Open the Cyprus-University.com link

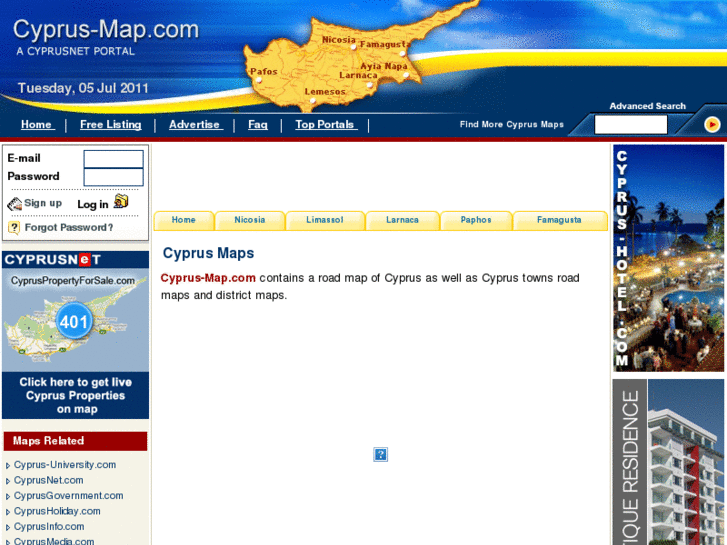click(65, 465)
